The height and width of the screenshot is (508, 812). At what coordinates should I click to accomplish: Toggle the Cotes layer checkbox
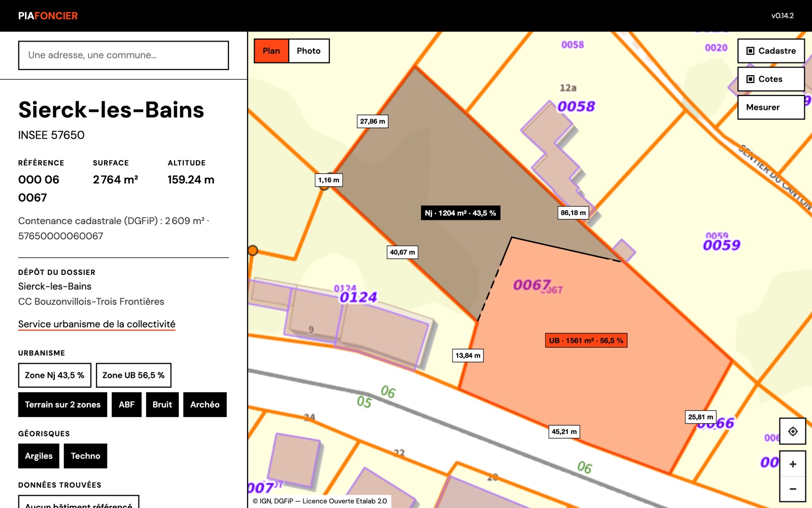[x=771, y=79]
